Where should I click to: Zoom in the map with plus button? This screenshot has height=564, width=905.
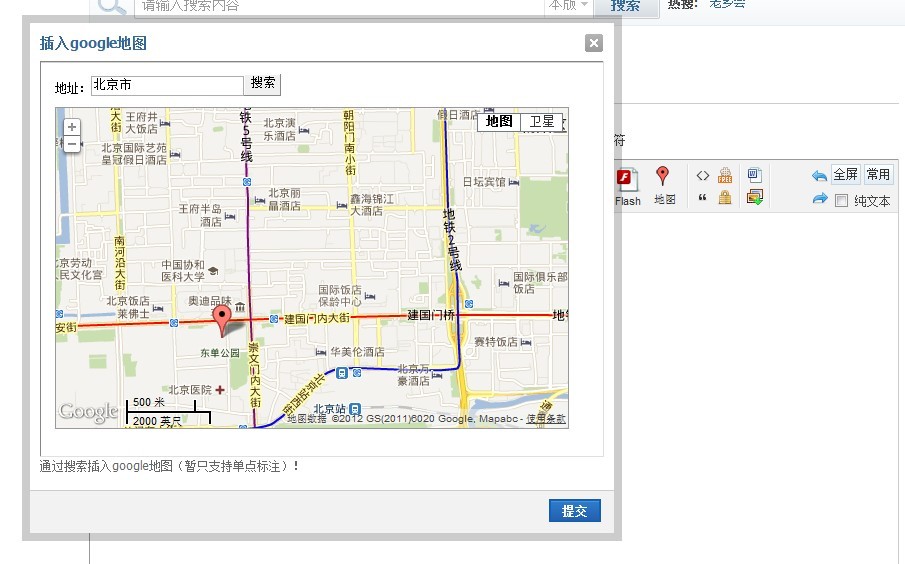pos(72,127)
